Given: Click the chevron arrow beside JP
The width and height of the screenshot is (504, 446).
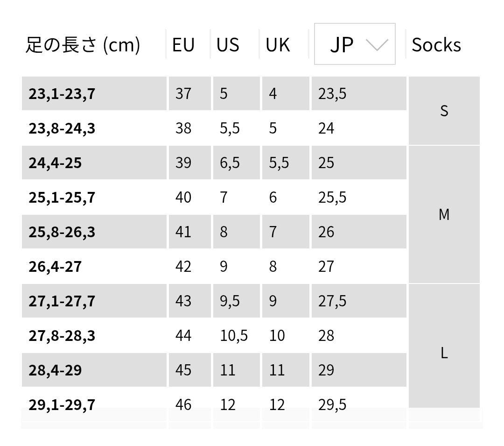Looking at the screenshot, I should pos(377,45).
